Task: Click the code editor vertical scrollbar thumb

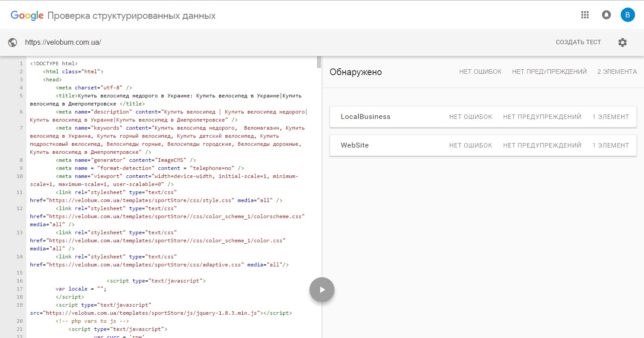Action: click(x=319, y=62)
